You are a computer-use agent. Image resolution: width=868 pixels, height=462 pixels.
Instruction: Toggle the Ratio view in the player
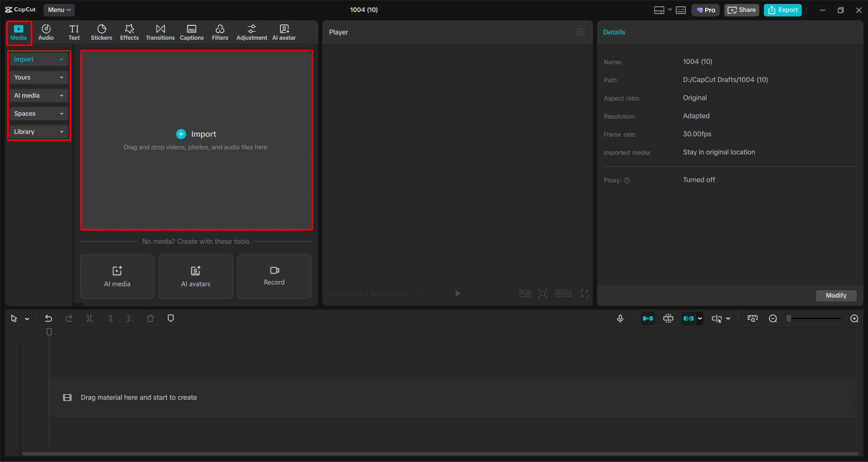click(x=563, y=293)
